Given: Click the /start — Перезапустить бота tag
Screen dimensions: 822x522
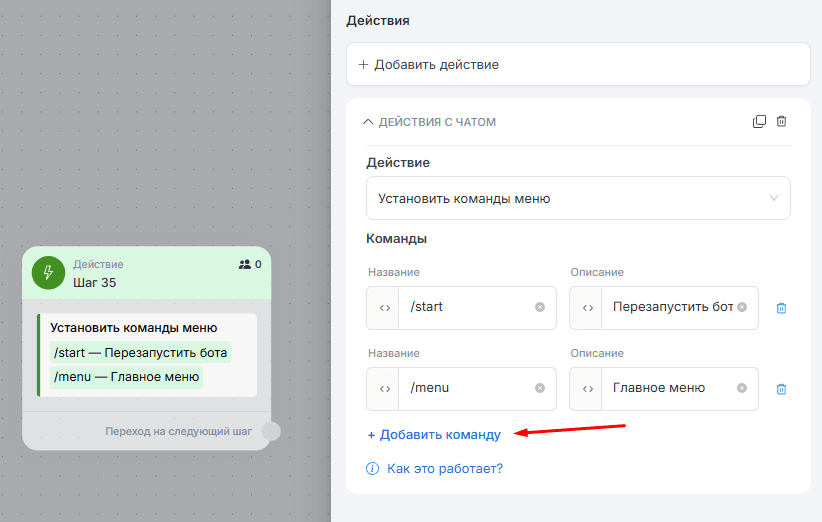Looking at the screenshot, I should [140, 353].
